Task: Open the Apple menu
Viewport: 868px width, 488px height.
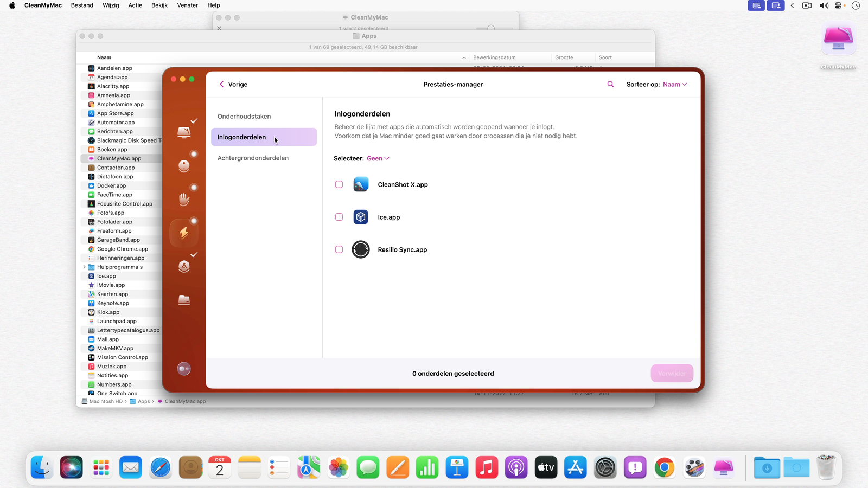Action: (x=12, y=5)
